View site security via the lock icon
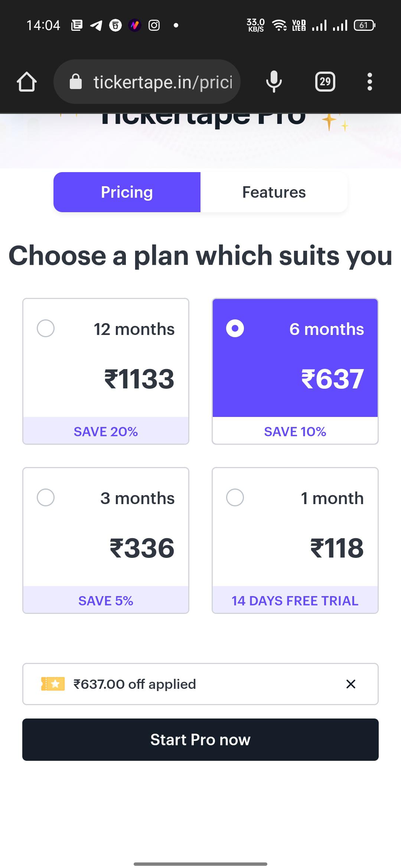 click(75, 81)
